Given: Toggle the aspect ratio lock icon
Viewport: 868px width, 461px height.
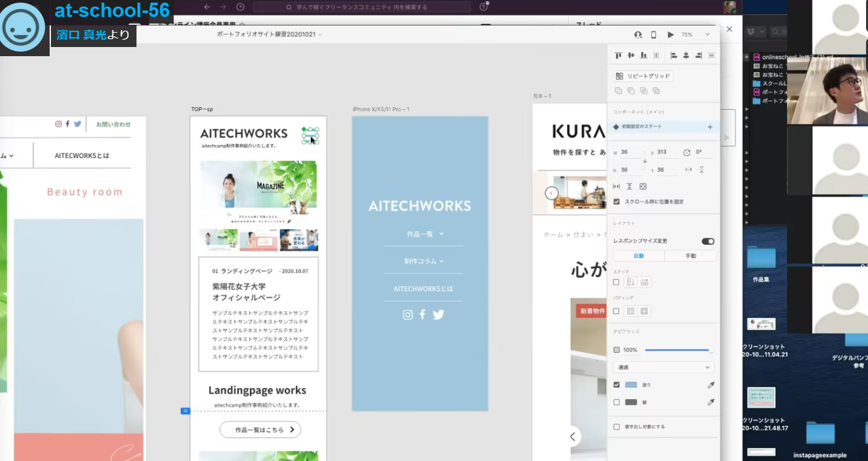Looking at the screenshot, I should click(x=645, y=161).
